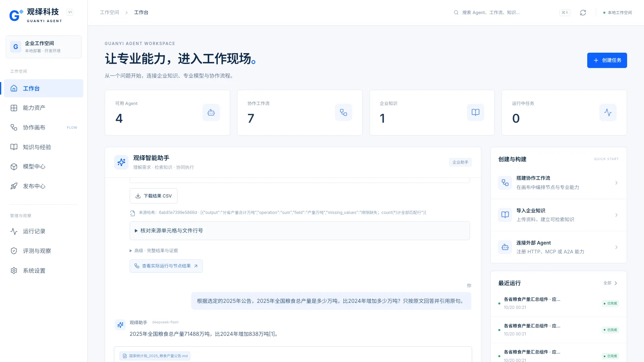644x362 pixels.
Task: Click 全部 link in 最近运行
Action: coord(610,283)
